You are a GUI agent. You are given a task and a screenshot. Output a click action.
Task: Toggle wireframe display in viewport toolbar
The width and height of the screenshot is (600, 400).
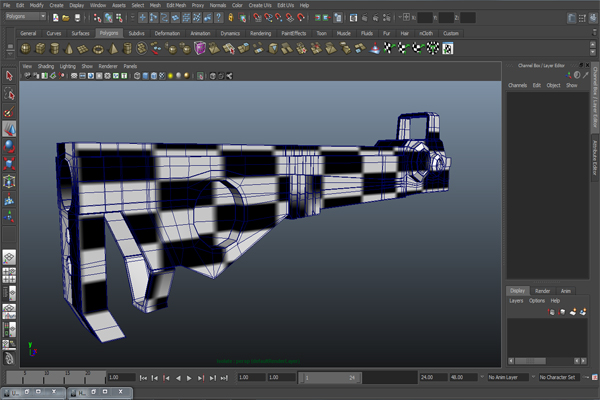[137, 76]
